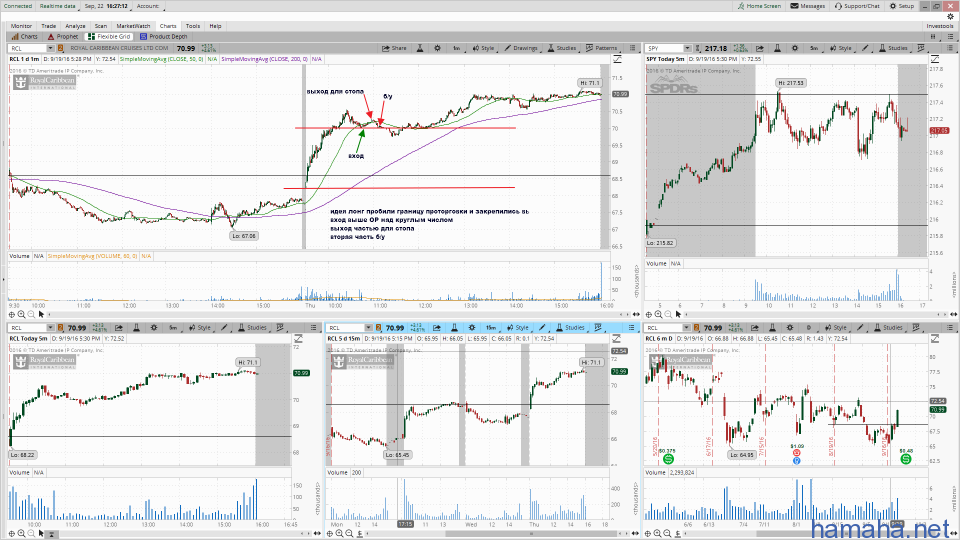
Task: Switch to the Analyze tab
Action: [x=75, y=26]
